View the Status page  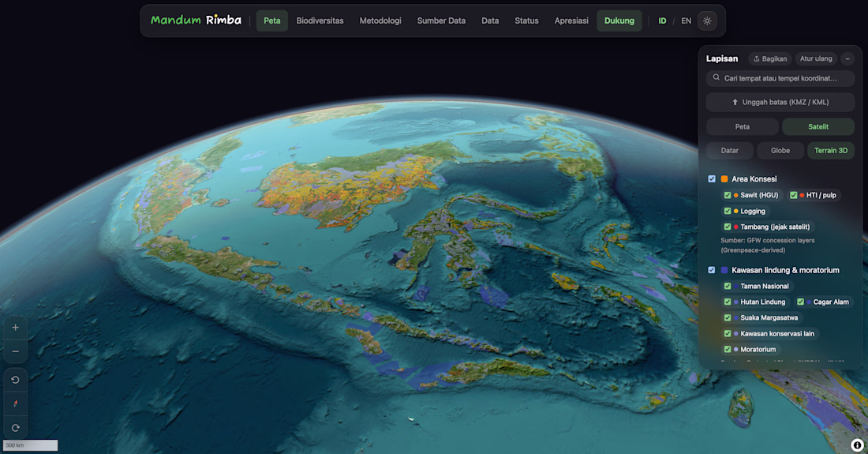point(526,21)
